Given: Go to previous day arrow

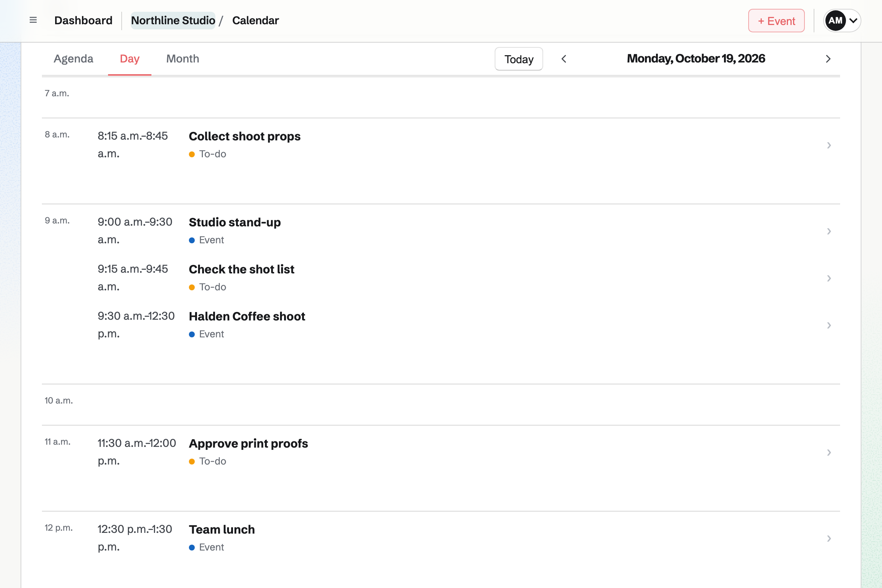Looking at the screenshot, I should (x=564, y=59).
